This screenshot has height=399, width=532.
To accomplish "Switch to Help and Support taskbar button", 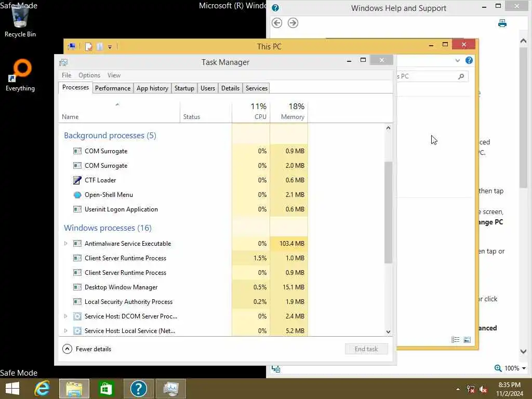I will pyautogui.click(x=138, y=389).
